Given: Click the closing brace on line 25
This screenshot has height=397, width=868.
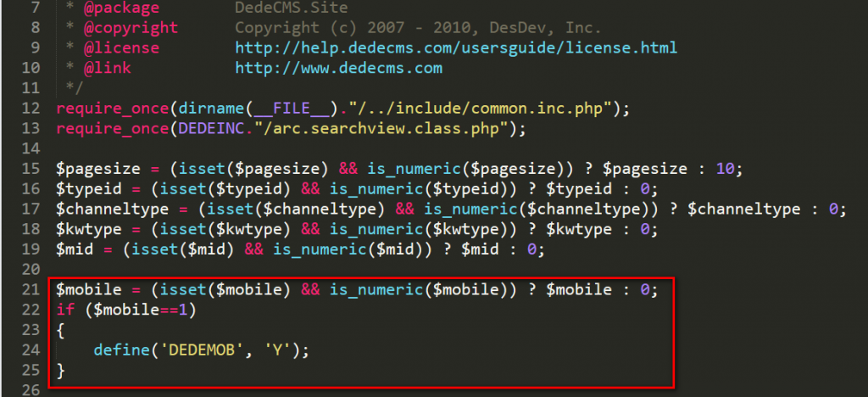Looking at the screenshot, I should click(x=60, y=370).
